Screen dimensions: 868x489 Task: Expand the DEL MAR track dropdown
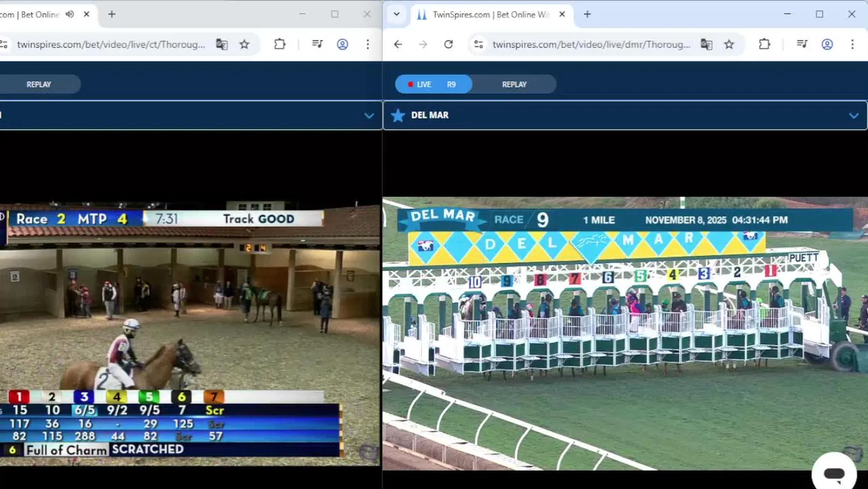click(854, 115)
